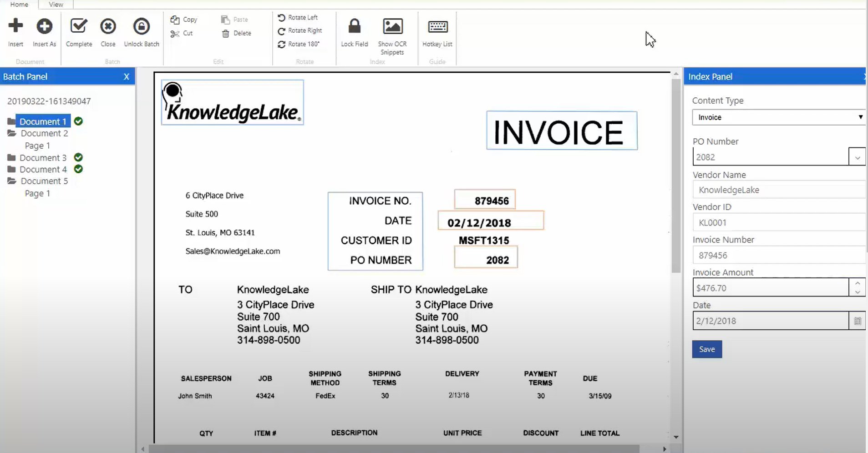Switch to the Home tab
This screenshot has height=453, width=868.
(x=19, y=4)
